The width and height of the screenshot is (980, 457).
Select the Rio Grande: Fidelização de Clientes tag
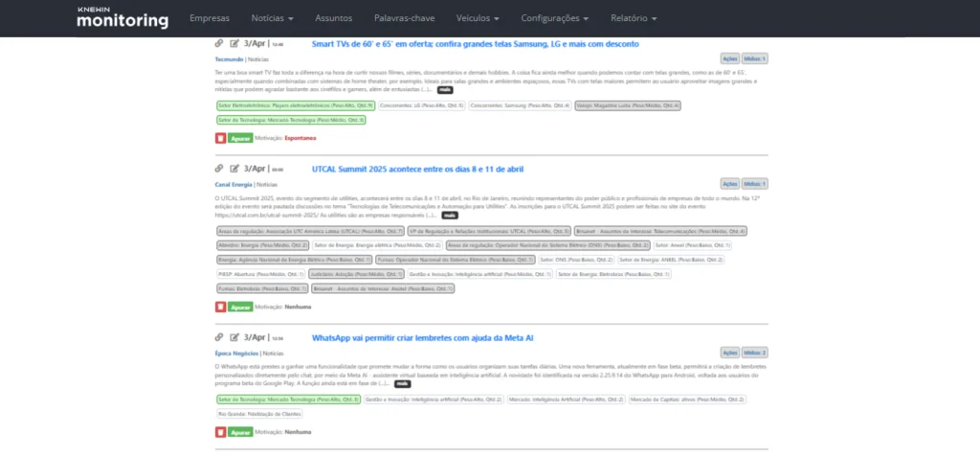[259, 414]
